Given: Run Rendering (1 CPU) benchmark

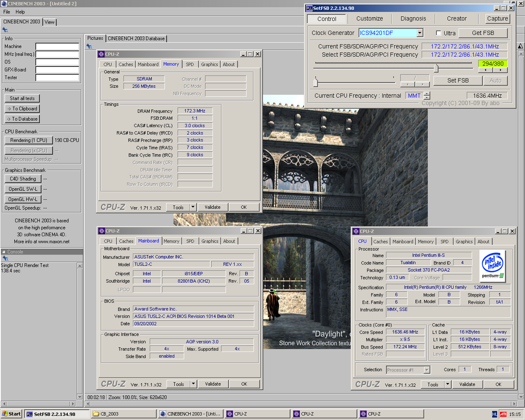Looking at the screenshot, I should click(x=29, y=140).
